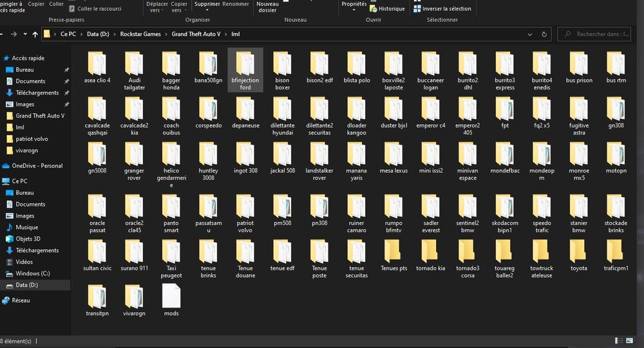Select Data (D:) drive in sidebar
This screenshot has height=348, width=644.
pyautogui.click(x=26, y=285)
